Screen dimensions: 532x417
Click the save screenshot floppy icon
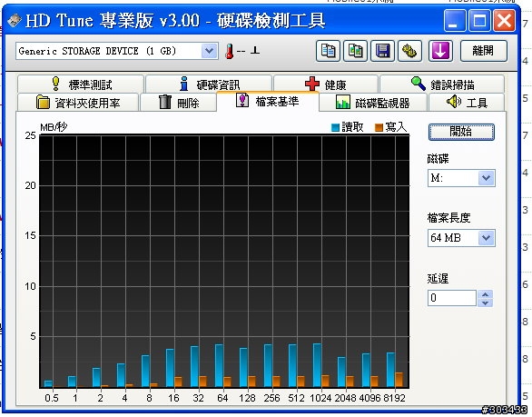click(383, 51)
